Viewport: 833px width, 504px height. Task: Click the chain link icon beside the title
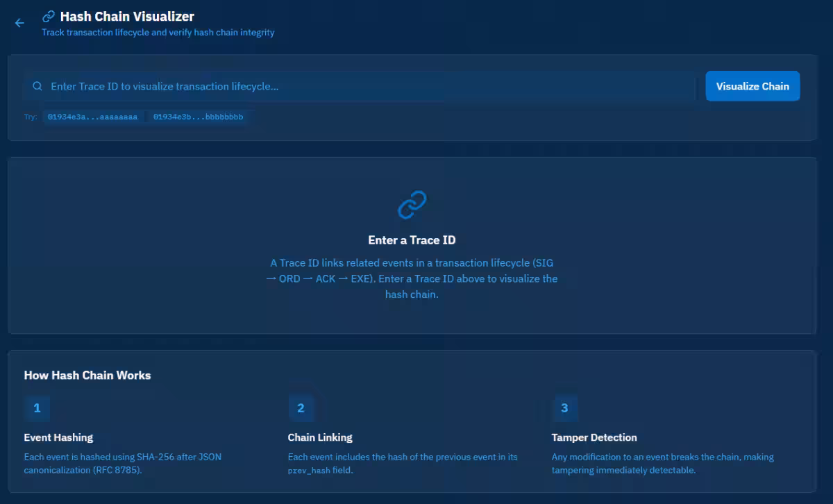(49, 16)
